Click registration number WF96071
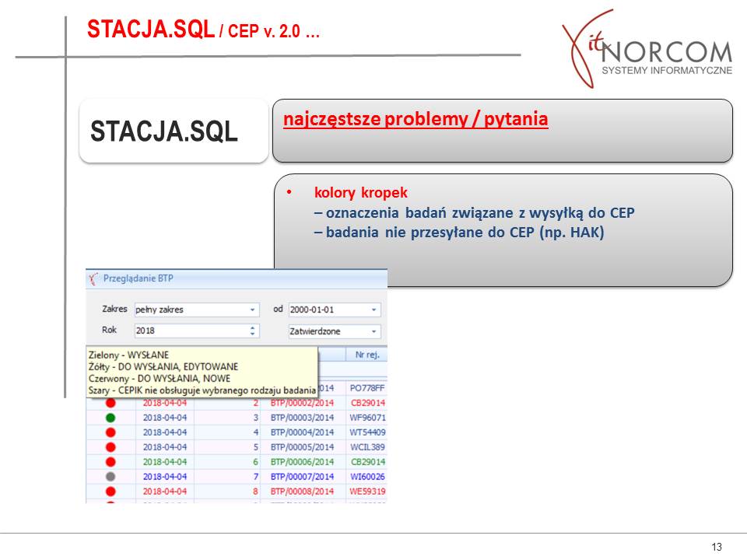The height and width of the screenshot is (560, 747). (x=367, y=418)
